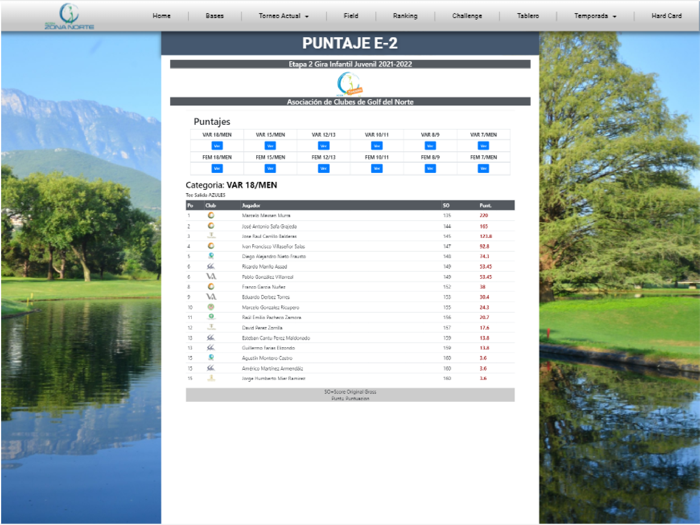This screenshot has height=525, width=700.
Task: Click Ver button under VAR 15/MEN
Action: 270,146
